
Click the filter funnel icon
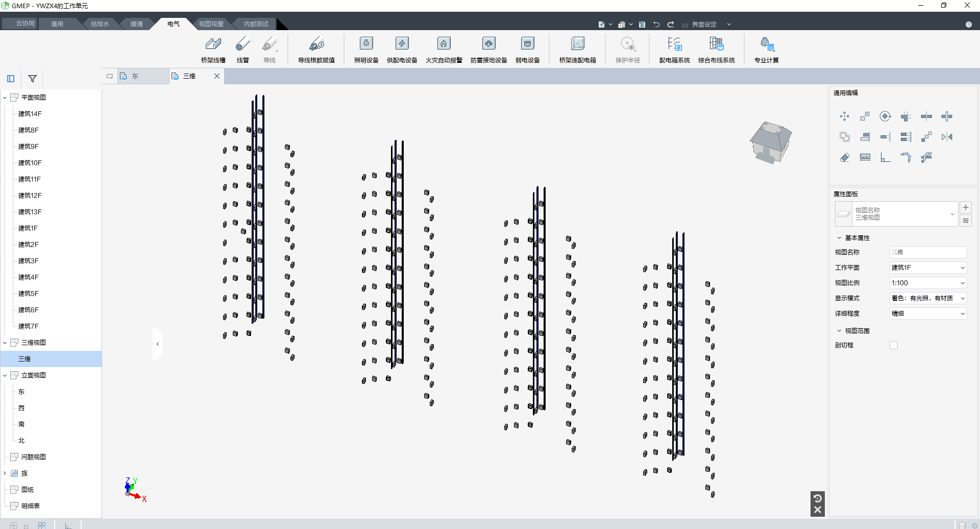pyautogui.click(x=32, y=79)
